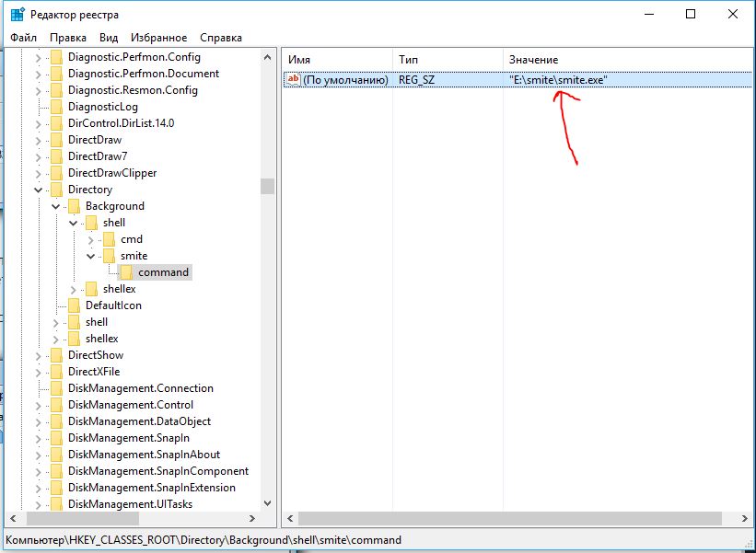Click folder icon of DirectXFile

click(x=57, y=372)
